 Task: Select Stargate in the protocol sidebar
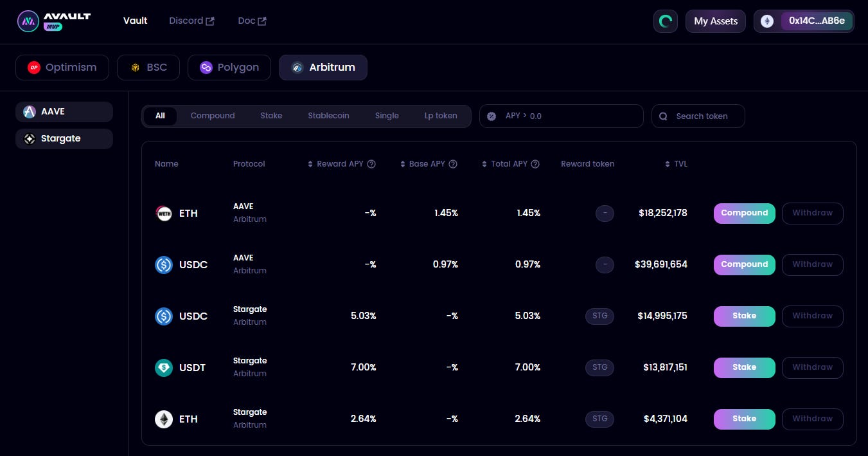64,138
